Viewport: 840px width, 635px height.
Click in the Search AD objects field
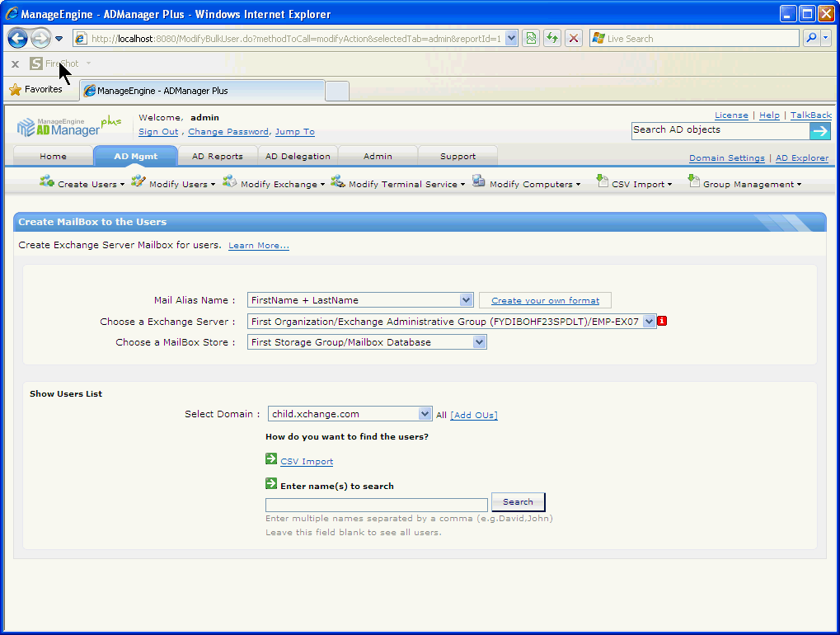(720, 130)
